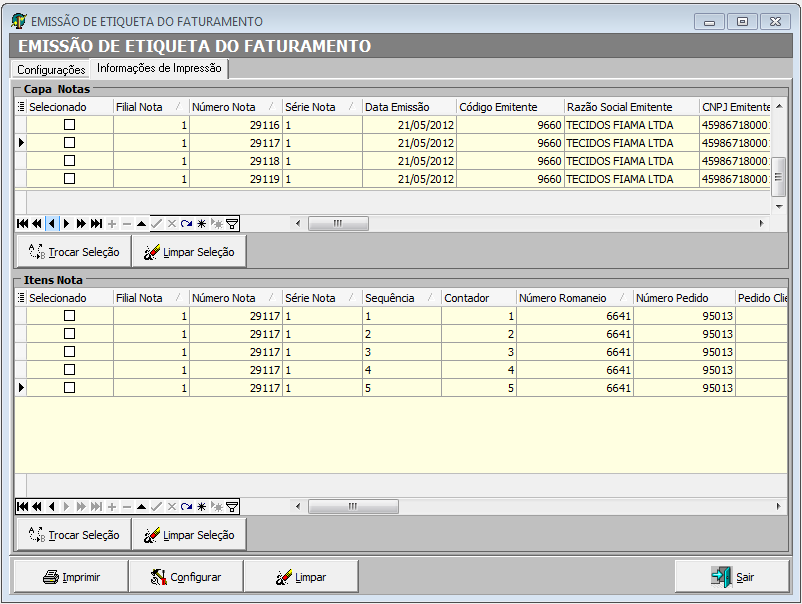Click the Capa Notas vertical scrollbar down arrow
Screen dimensions: 802x604
[779, 205]
